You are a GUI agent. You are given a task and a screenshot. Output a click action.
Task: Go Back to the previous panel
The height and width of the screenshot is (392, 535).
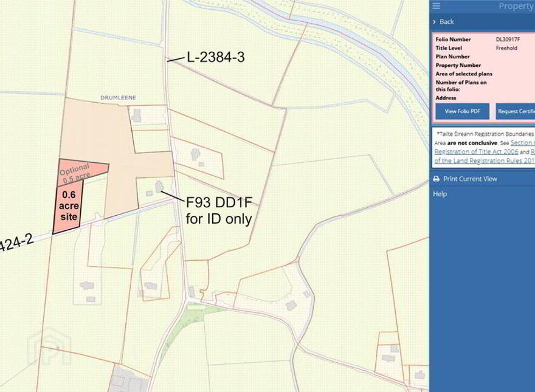point(443,22)
